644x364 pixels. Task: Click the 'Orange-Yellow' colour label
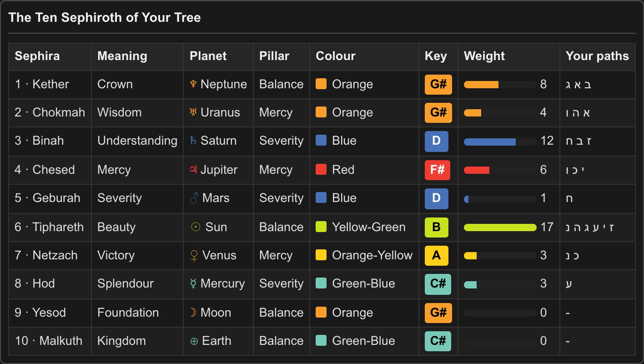(x=372, y=255)
